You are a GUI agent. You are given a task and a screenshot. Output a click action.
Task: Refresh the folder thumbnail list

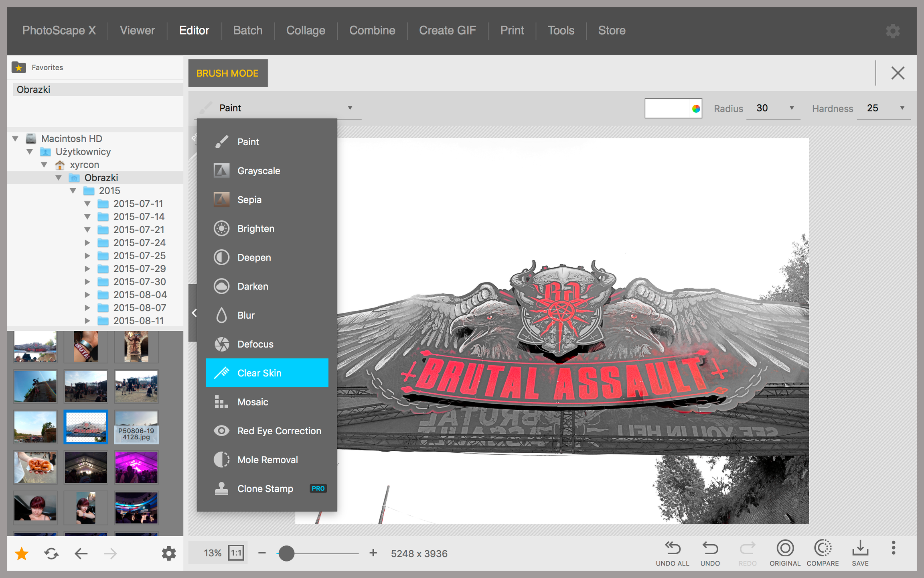pos(52,554)
